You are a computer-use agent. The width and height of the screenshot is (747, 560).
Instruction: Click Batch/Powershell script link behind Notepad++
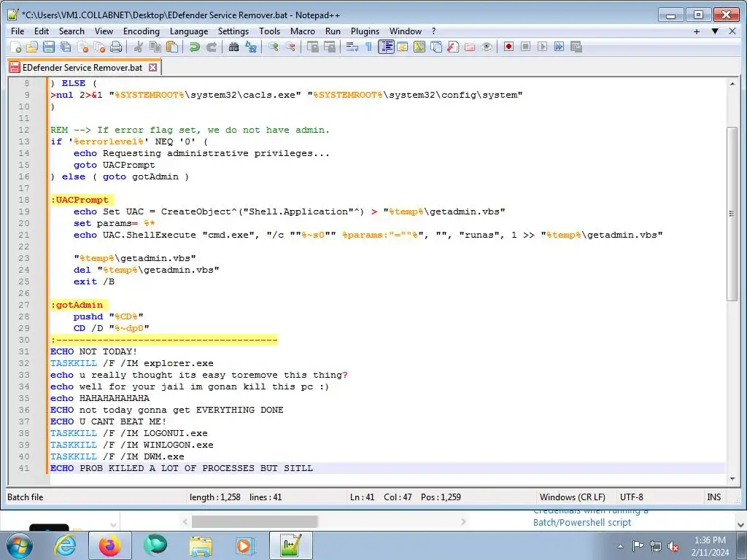coord(581,522)
